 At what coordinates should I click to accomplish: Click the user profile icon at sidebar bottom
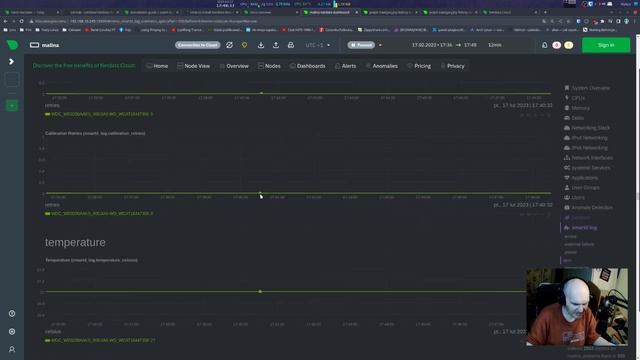pyautogui.click(x=12, y=349)
